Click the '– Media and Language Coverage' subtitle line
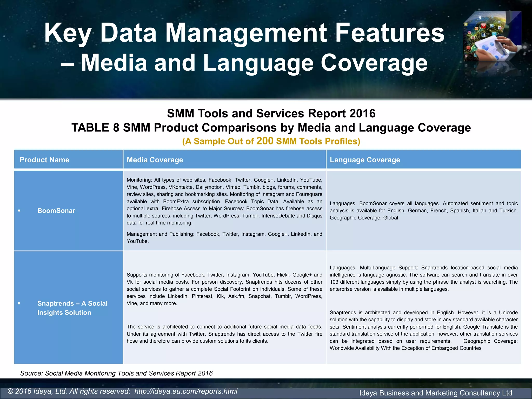 click(244, 63)
